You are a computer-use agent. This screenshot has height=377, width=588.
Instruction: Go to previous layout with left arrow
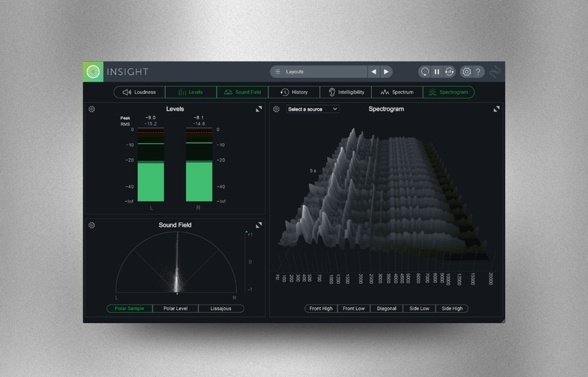(374, 72)
